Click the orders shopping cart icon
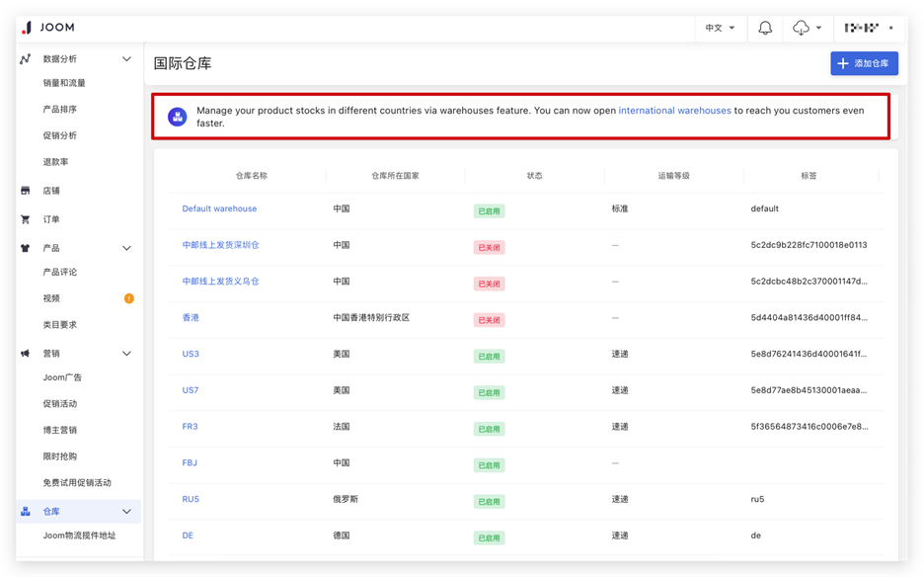 [x=26, y=219]
